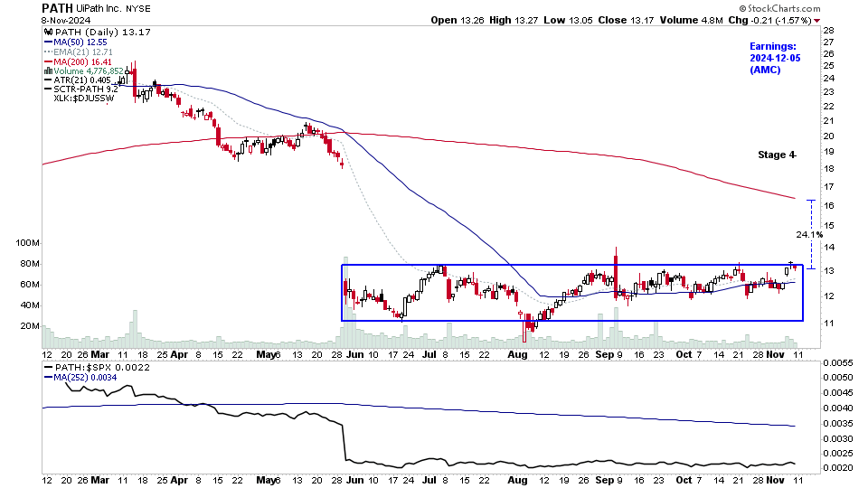This screenshot has width=868, height=488.
Task: Select the PATH ticker symbol title
Action: 58,8
